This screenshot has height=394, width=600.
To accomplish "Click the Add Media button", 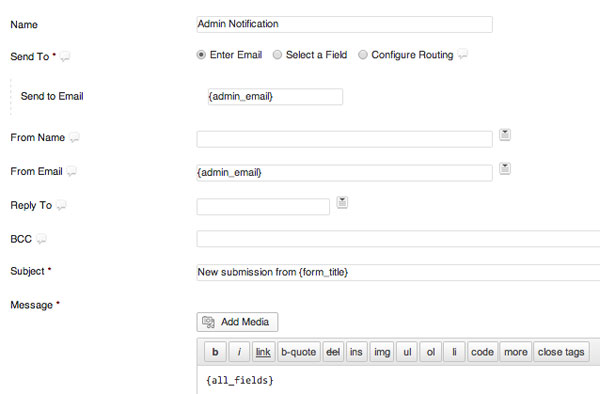I will 237,322.
